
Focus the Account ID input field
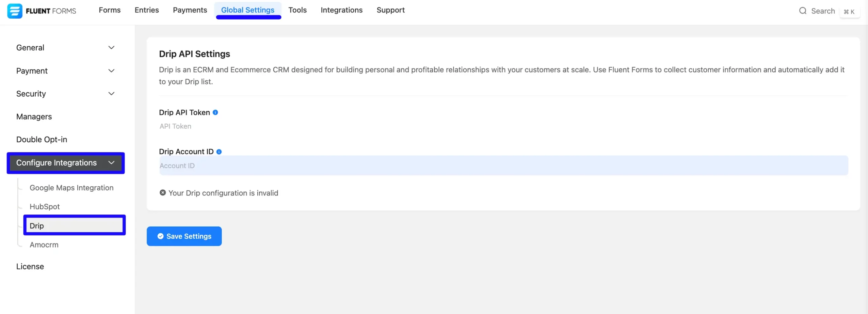point(504,166)
